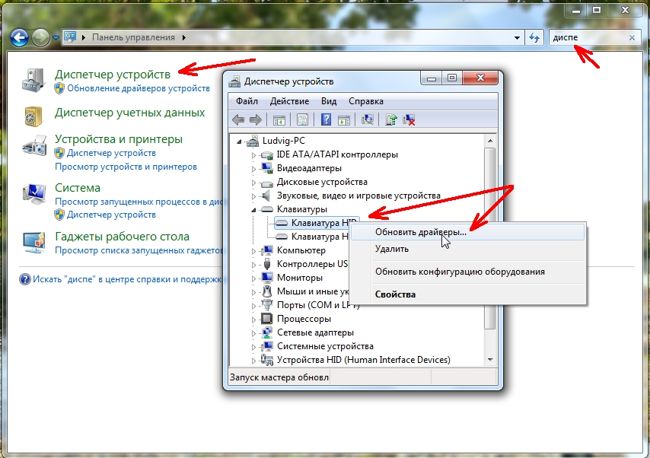Click the Гаджеты рабочего стола monitor icon
Image resolution: width=650 pixels, height=458 pixels.
tap(34, 242)
